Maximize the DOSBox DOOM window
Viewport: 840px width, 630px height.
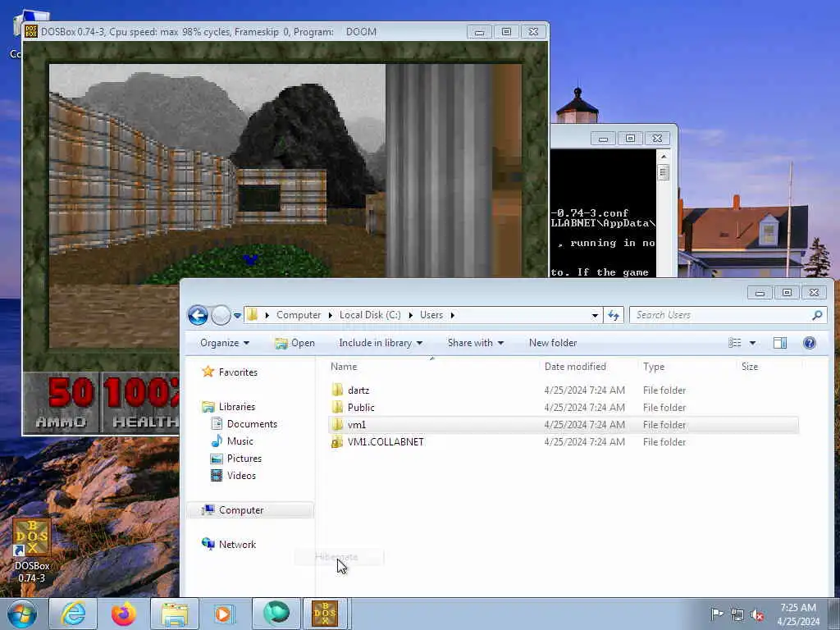(x=506, y=32)
